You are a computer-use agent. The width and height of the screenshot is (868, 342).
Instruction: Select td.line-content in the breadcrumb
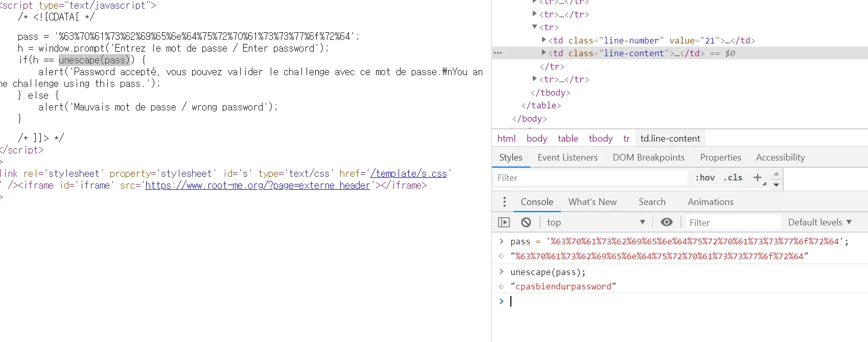[x=670, y=139]
